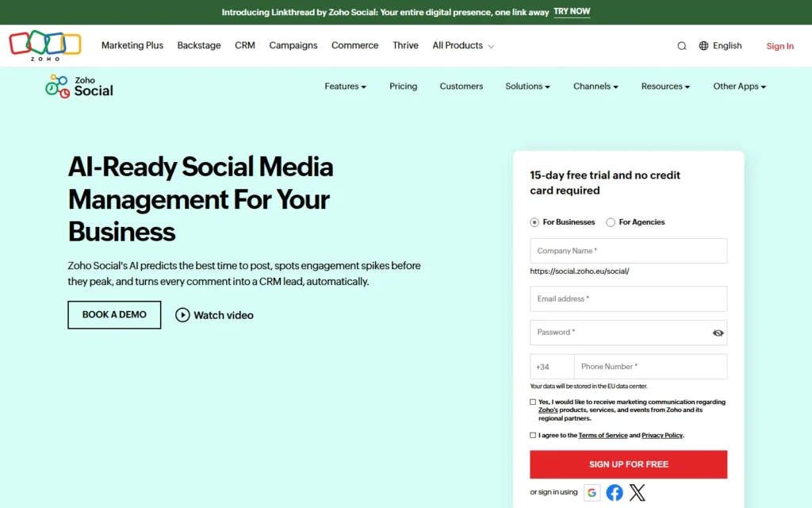Expand the Features menu

(x=346, y=86)
